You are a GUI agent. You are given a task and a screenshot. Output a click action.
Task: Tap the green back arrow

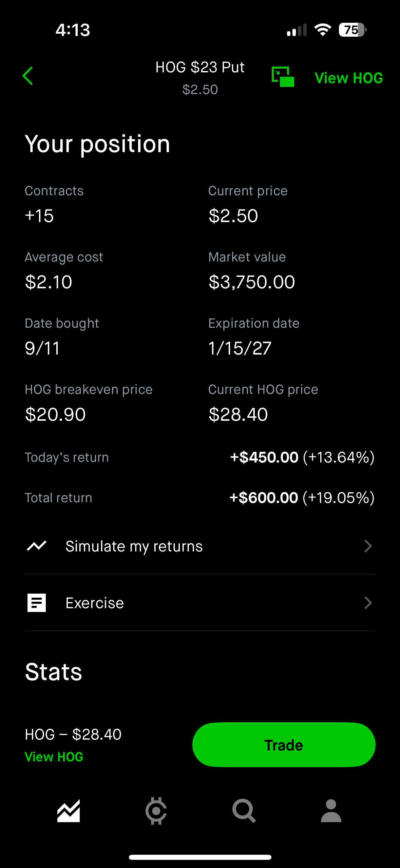tap(28, 76)
